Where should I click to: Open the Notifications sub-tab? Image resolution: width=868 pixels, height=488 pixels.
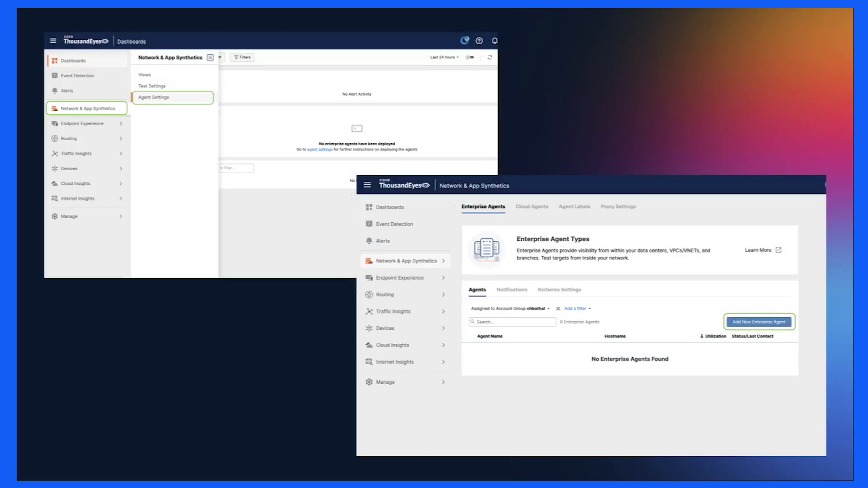(512, 290)
